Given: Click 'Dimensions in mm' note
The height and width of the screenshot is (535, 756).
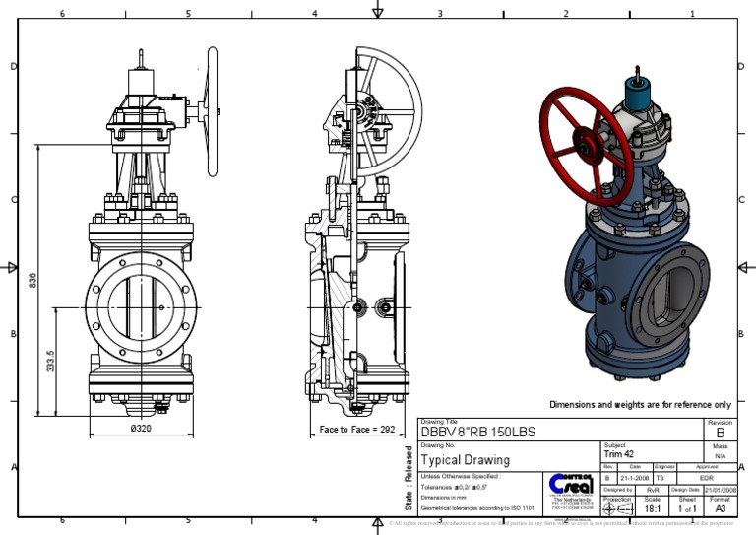Looking at the screenshot, I should click(444, 498).
